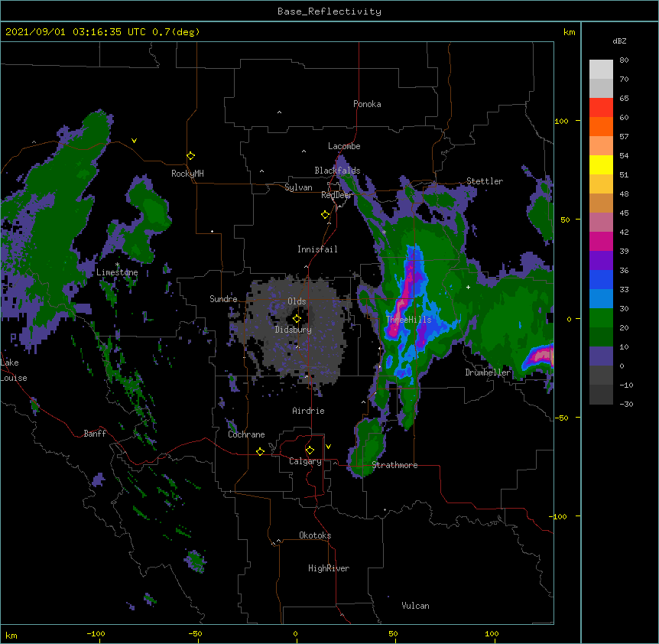Select the 33 dBZ blue legend swatch
The width and height of the screenshot is (659, 644).
pyautogui.click(x=601, y=279)
